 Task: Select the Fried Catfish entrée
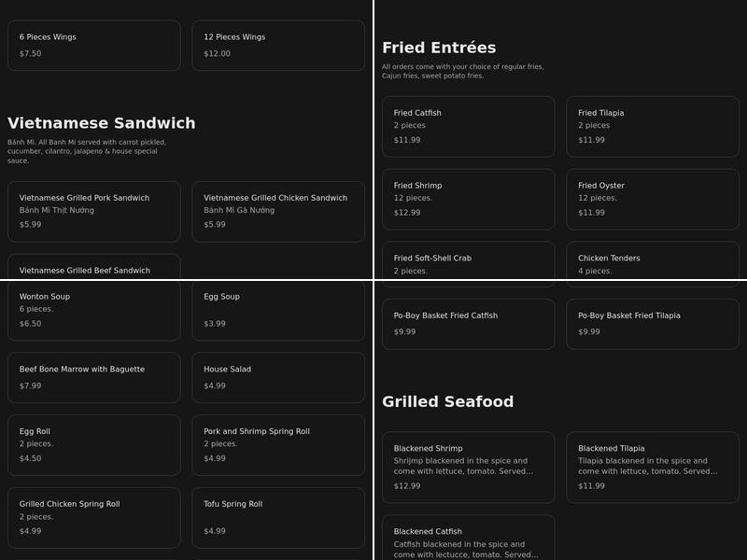[468, 126]
